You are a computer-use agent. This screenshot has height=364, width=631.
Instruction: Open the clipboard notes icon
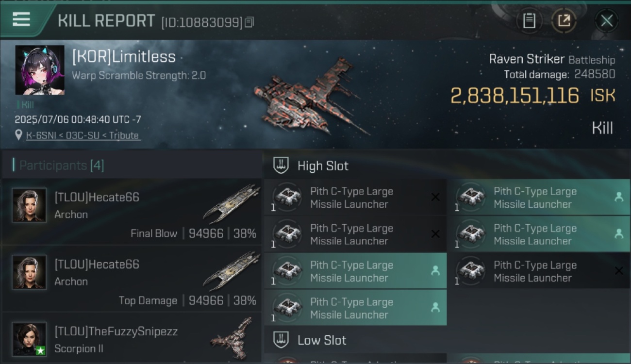[529, 20]
